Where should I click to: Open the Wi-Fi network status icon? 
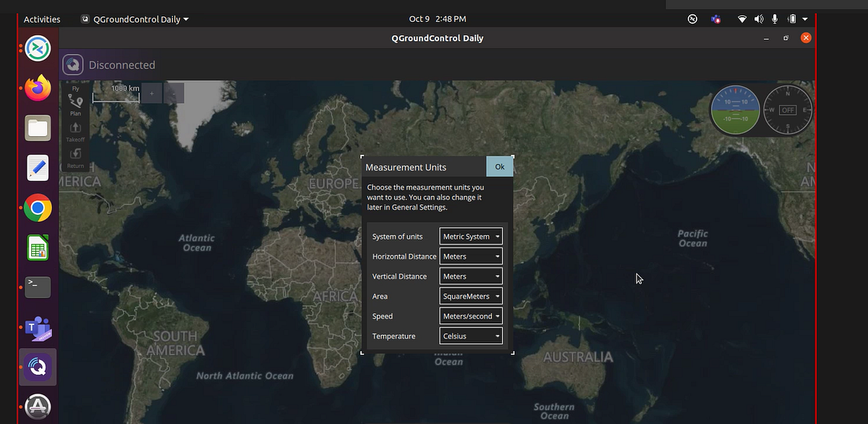click(742, 20)
